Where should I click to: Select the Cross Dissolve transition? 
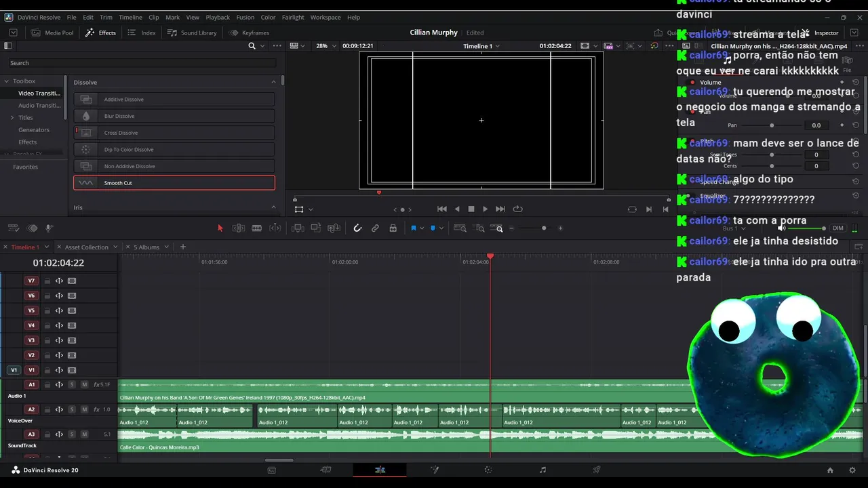coord(174,133)
